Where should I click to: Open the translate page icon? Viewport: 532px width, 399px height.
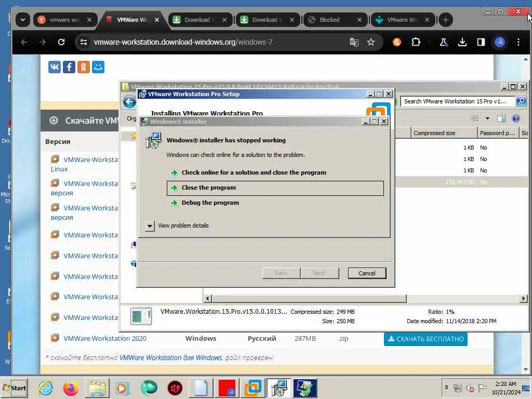click(354, 42)
